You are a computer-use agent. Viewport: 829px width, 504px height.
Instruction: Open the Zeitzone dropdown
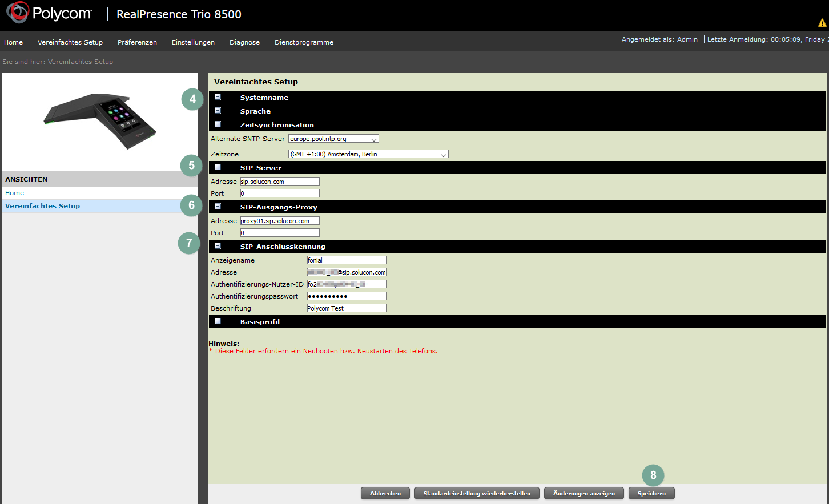(x=368, y=154)
